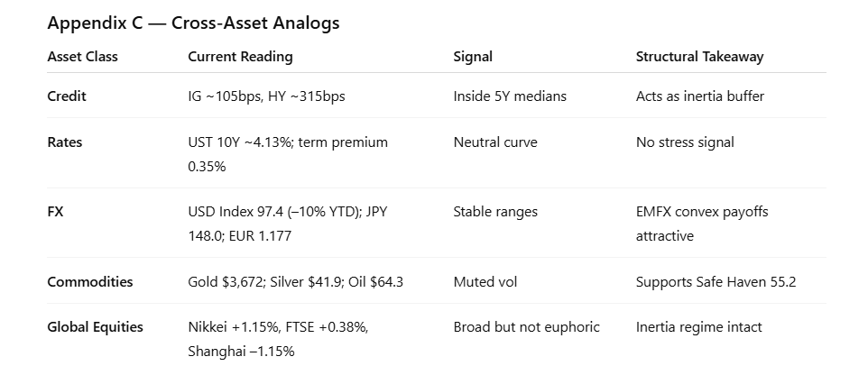The width and height of the screenshot is (868, 375).
Task: Click the Asset Class column header
Action: click(x=82, y=57)
